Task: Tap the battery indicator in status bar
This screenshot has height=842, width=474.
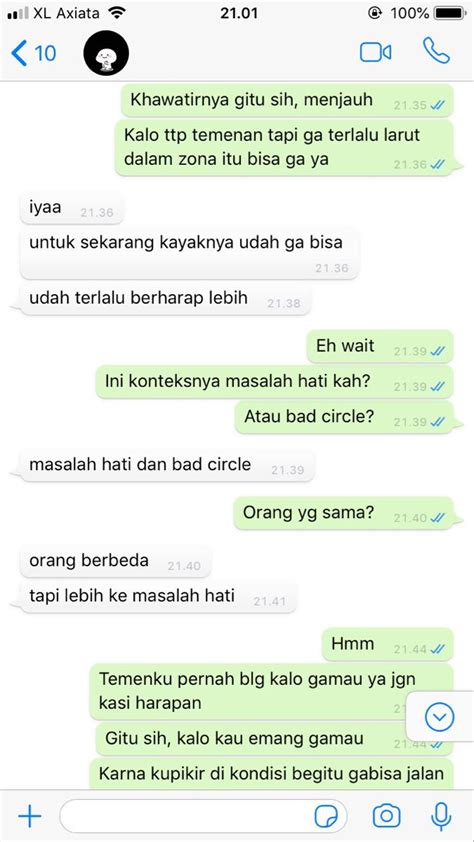Action: pos(450,13)
